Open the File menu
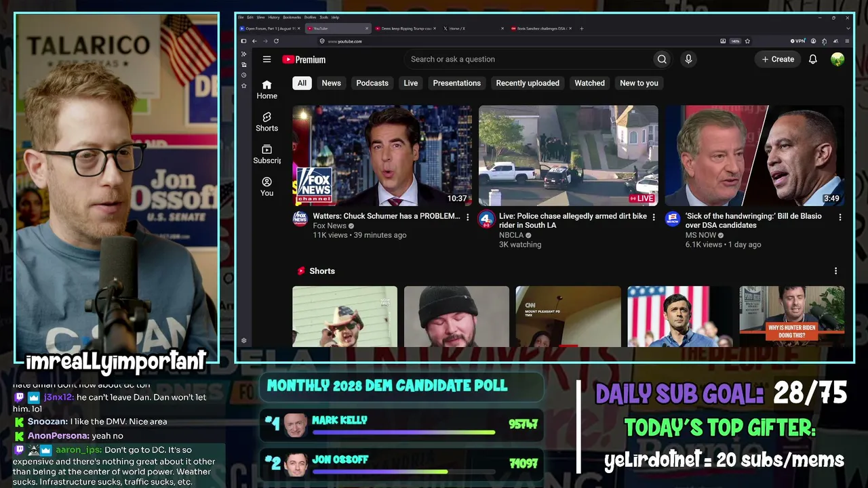Screen dimensions: 868x488 point(241,17)
